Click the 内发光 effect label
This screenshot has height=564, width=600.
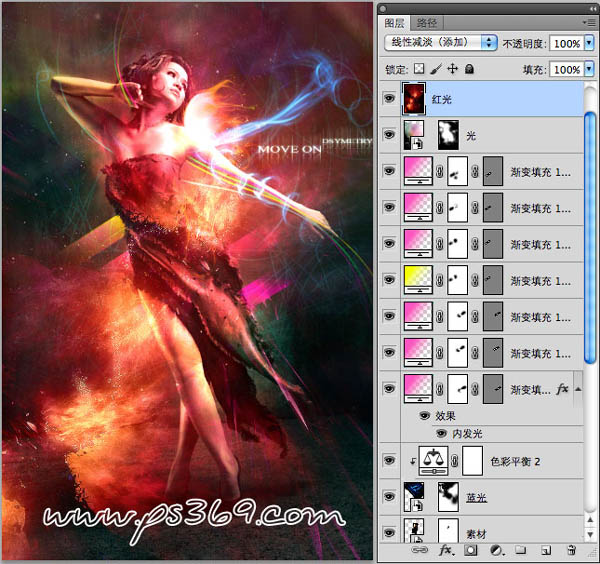[467, 434]
